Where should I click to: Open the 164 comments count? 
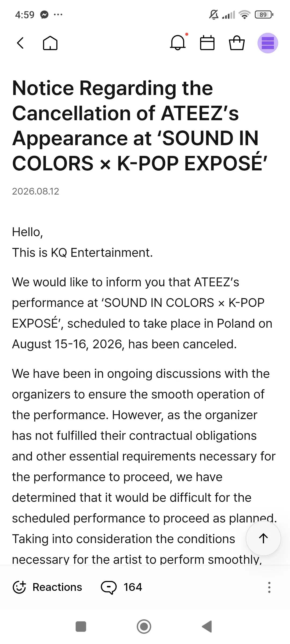tap(133, 587)
